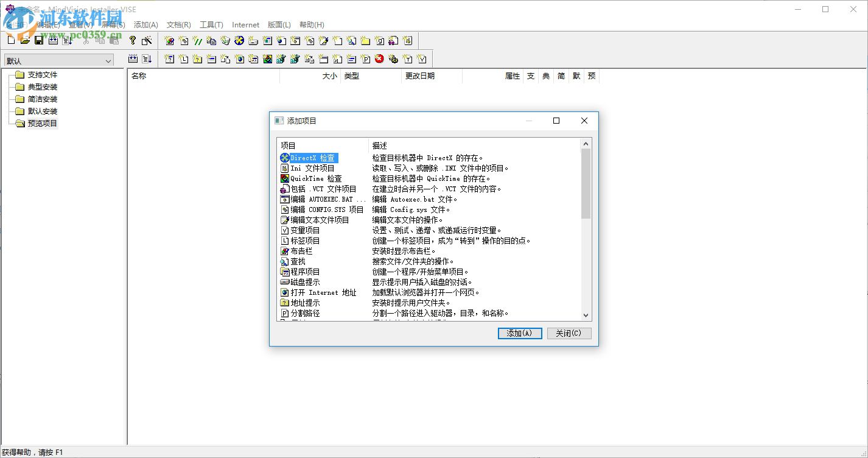Viewport: 868px width, 458px height.
Task: Click the Save floppy disk icon
Action: (x=39, y=40)
